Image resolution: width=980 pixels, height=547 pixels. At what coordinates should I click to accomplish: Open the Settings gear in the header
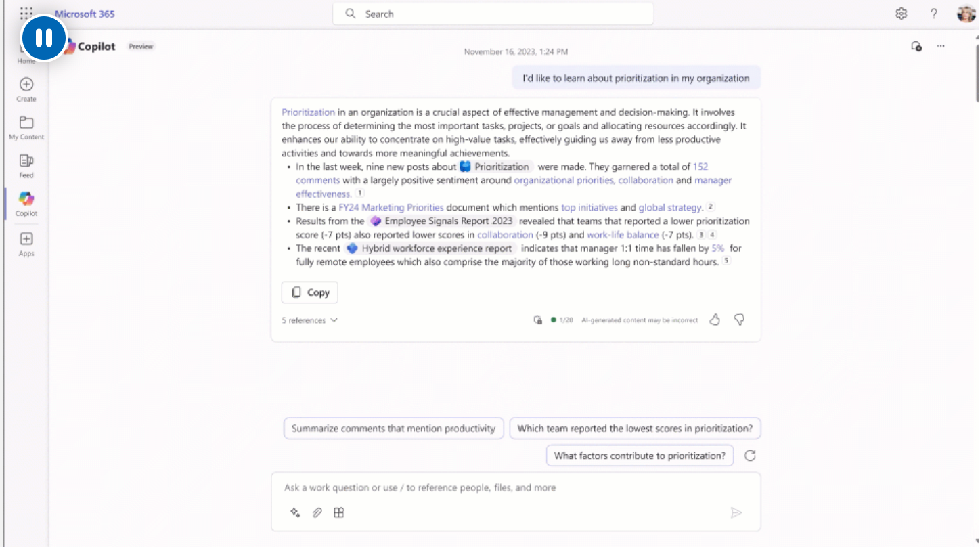tap(901, 14)
